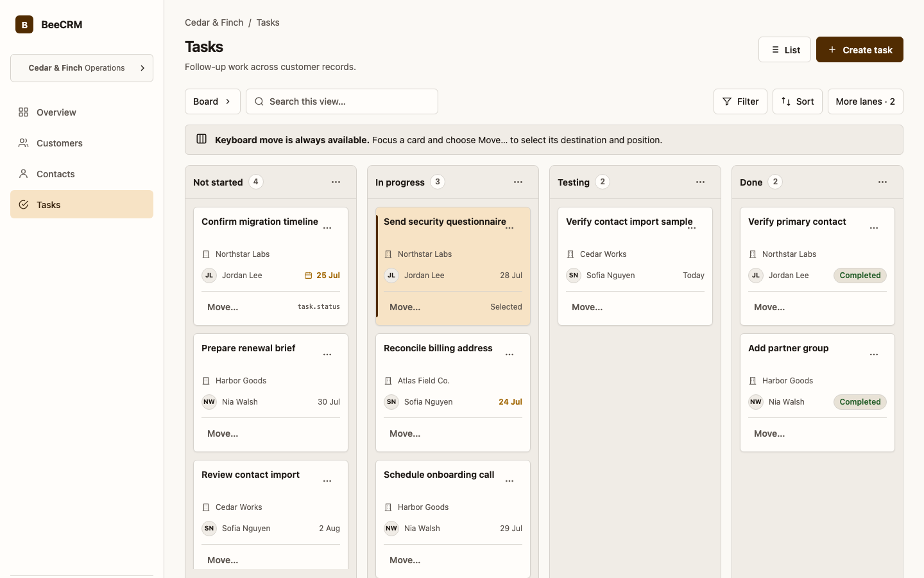This screenshot has width=924, height=578.
Task: Open the Verify contact import sample card title
Action: 629,222
